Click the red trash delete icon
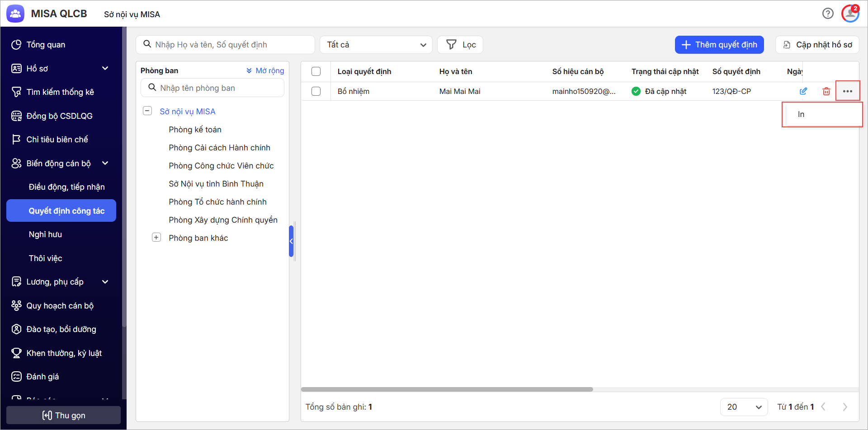The height and width of the screenshot is (430, 868). [x=826, y=91]
